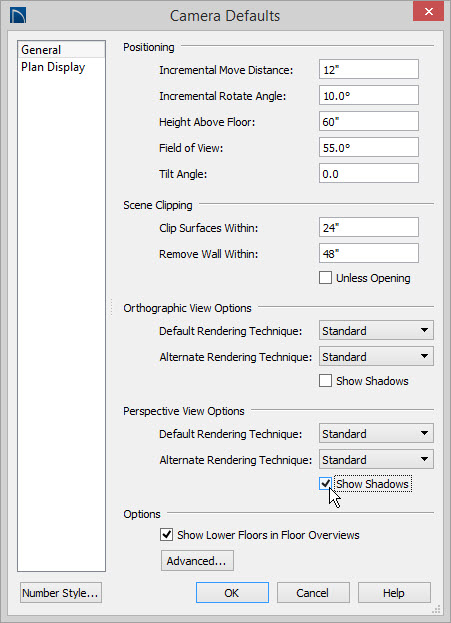Expand Perspective Alternate Rendering Technique dropdown

376,459
